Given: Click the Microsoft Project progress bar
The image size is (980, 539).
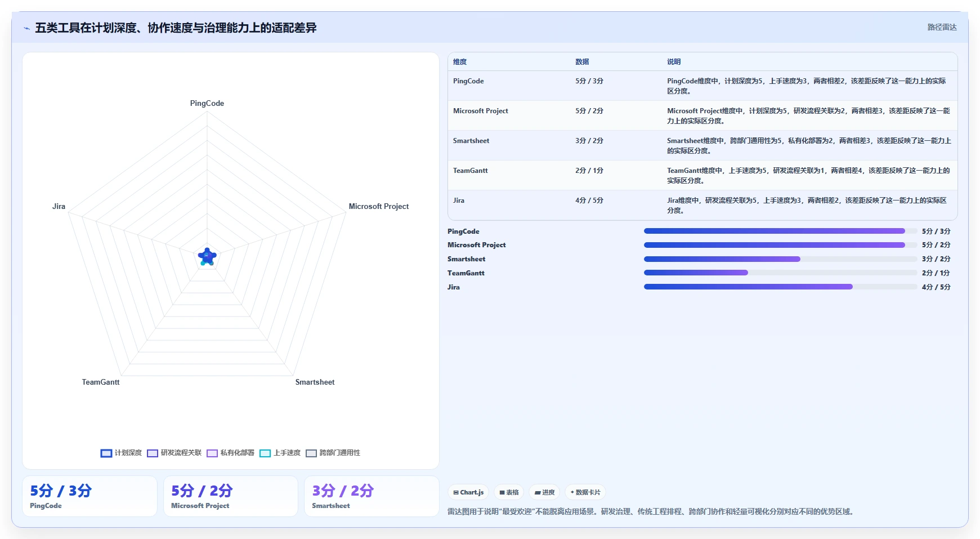Looking at the screenshot, I should point(780,245).
